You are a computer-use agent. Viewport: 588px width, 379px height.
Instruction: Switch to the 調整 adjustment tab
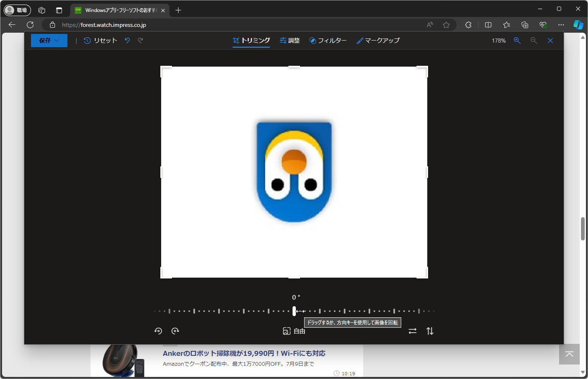(290, 40)
